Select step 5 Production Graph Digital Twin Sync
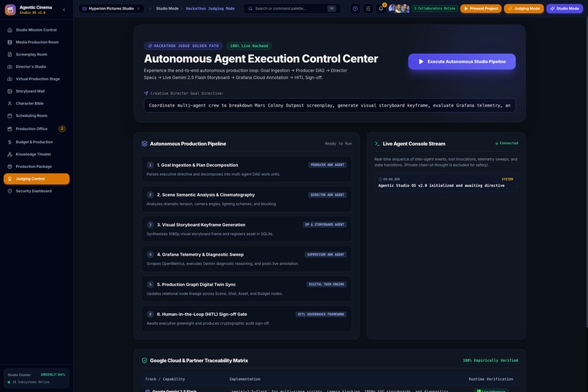The image size is (588, 392). (247, 288)
